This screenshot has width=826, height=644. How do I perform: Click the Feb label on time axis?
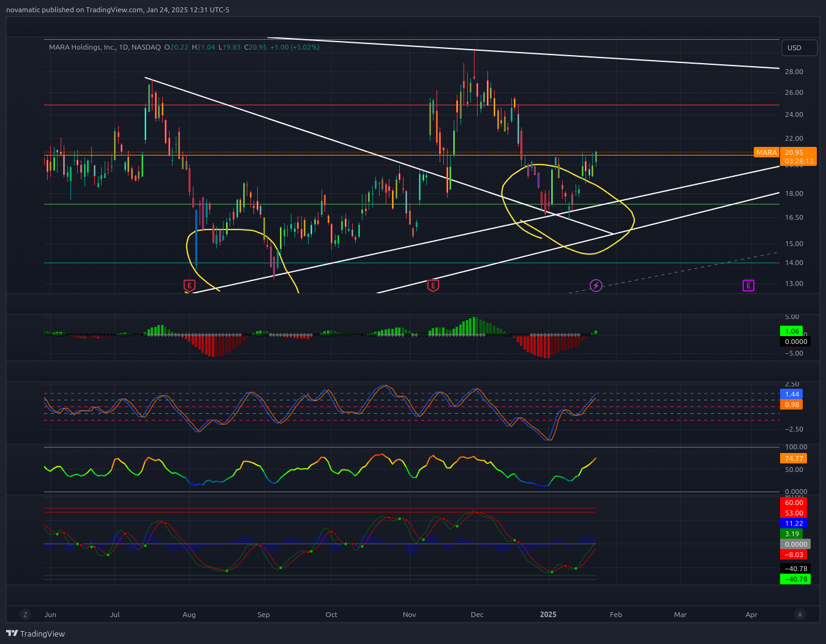point(616,615)
